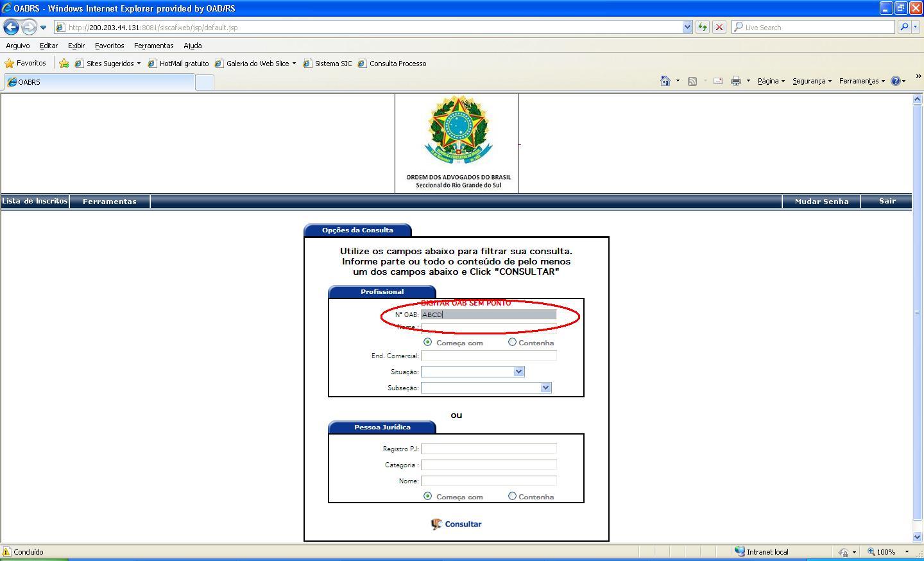Click the Print icon in command bar
This screenshot has height=561, width=924.
pos(736,81)
